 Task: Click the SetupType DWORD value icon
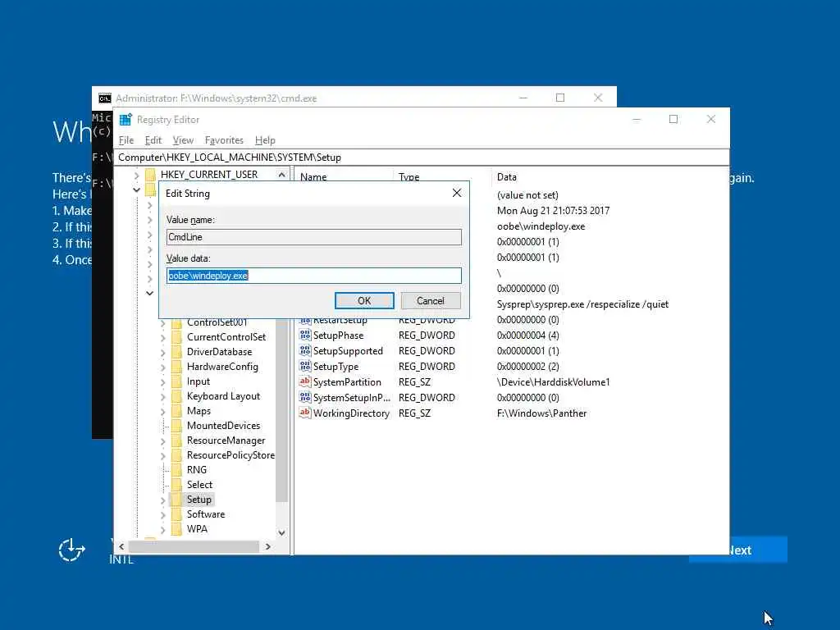coord(305,367)
